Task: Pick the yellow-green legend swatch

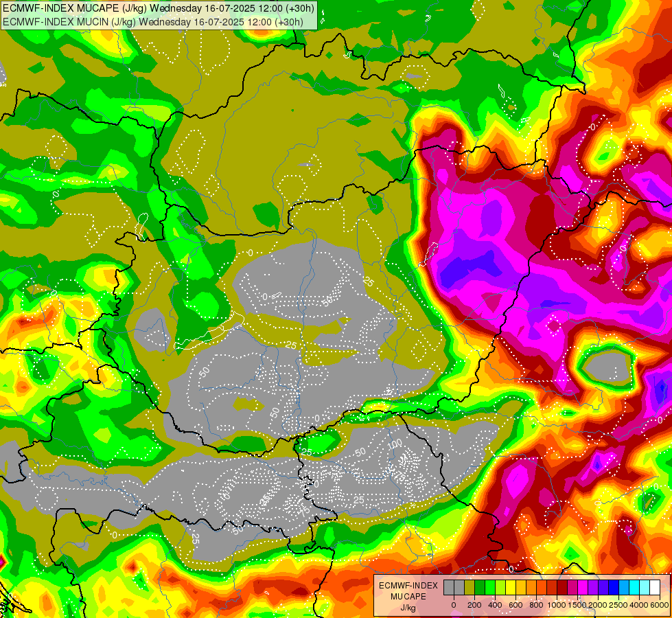Action: tap(500, 587)
